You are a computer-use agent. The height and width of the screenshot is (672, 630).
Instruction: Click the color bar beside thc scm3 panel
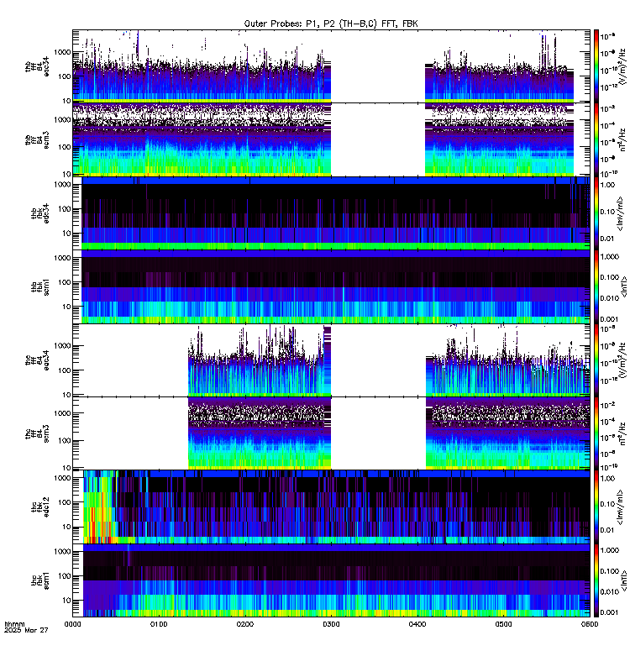point(596,433)
